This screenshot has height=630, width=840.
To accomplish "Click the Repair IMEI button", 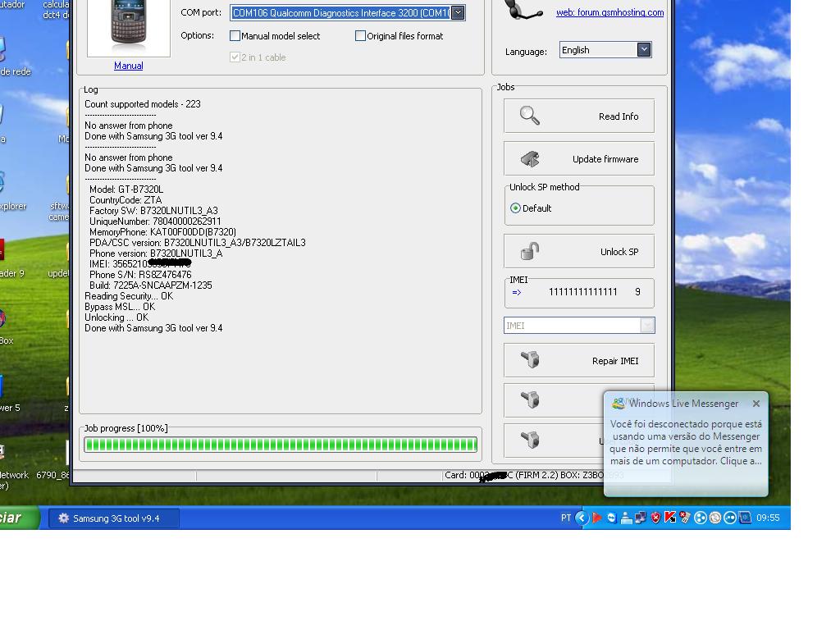I will point(578,361).
